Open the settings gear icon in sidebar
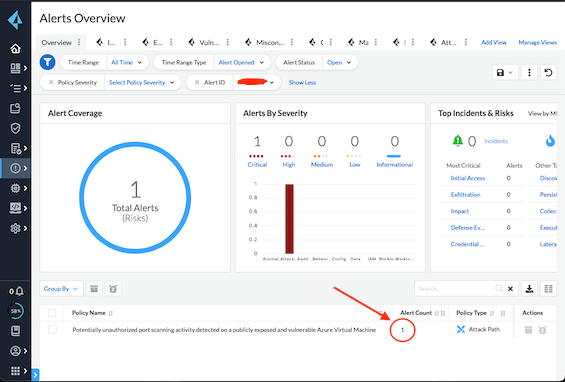Image resolution: width=565 pixels, height=382 pixels. (x=15, y=228)
